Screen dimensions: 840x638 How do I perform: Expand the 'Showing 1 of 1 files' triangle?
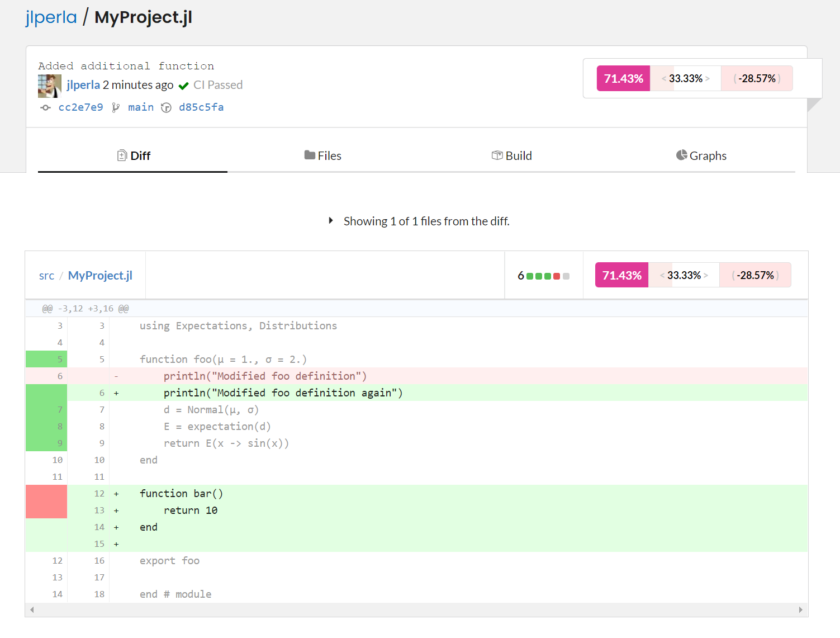point(331,221)
